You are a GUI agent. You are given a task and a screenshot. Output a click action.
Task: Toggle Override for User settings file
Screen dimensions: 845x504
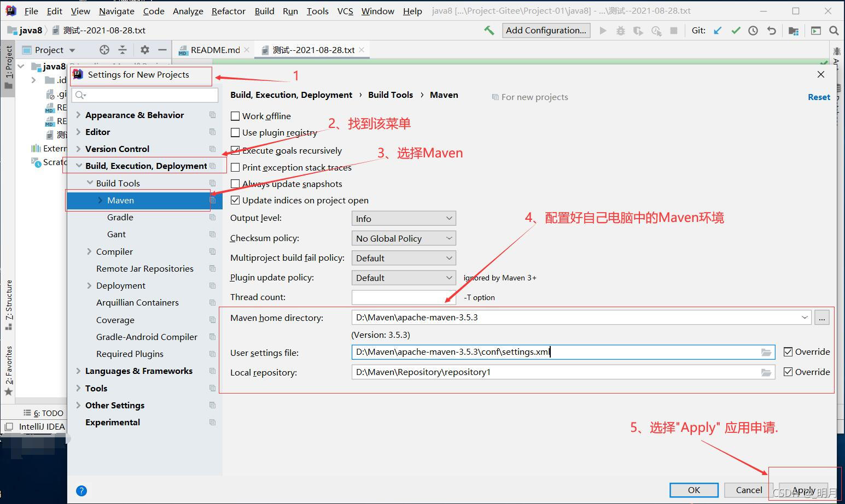coord(788,351)
